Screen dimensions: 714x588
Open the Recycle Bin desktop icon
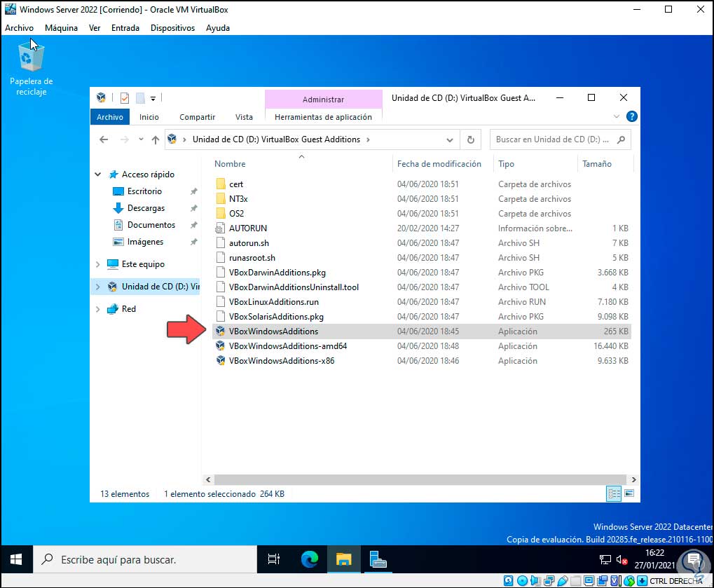31,67
